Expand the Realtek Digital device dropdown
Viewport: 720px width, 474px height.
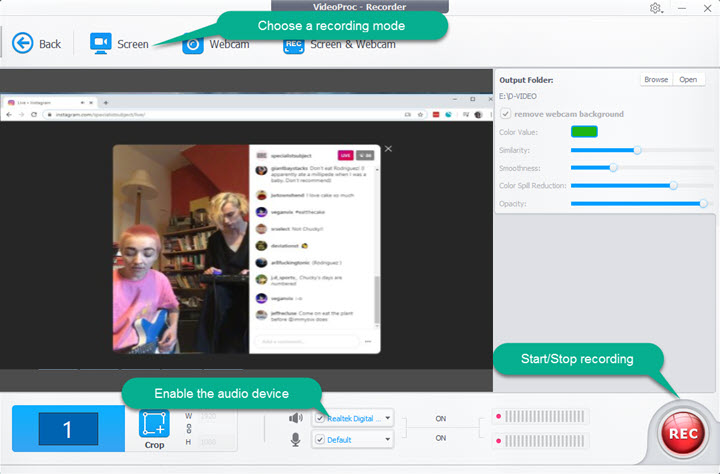[x=388, y=418]
